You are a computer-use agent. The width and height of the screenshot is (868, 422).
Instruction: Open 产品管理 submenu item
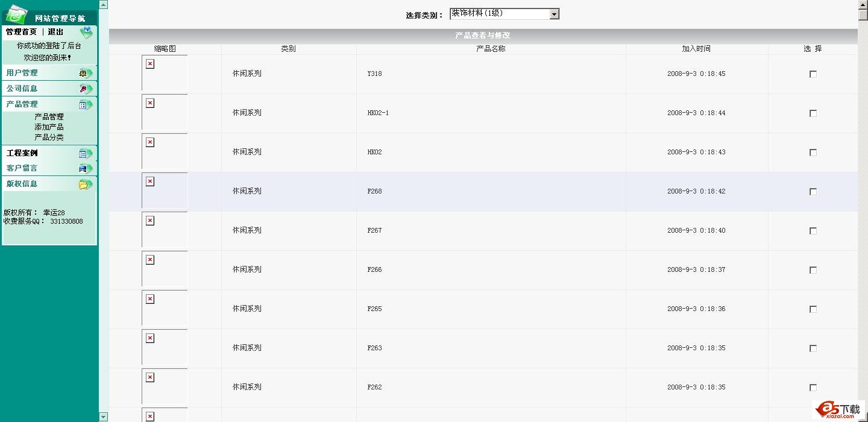[49, 117]
